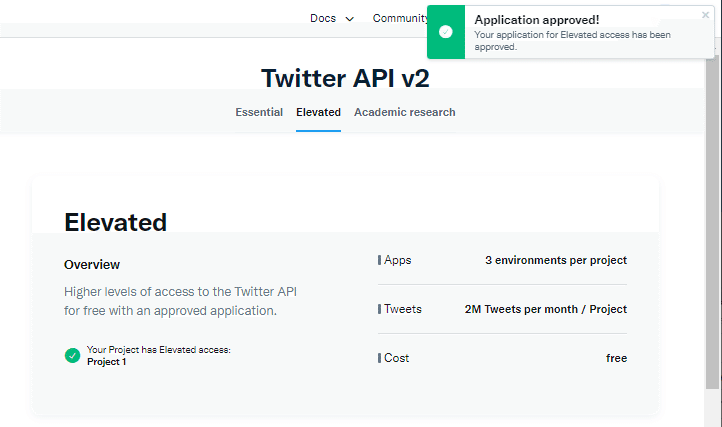This screenshot has width=722, height=427.
Task: Click the vertical page scrollbar
Action: [x=712, y=224]
